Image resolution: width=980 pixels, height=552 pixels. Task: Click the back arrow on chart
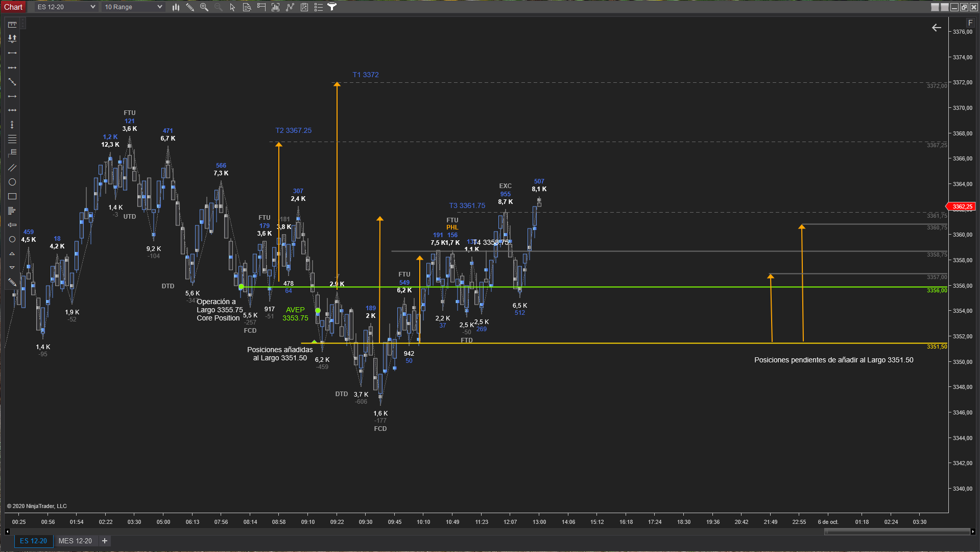click(936, 28)
